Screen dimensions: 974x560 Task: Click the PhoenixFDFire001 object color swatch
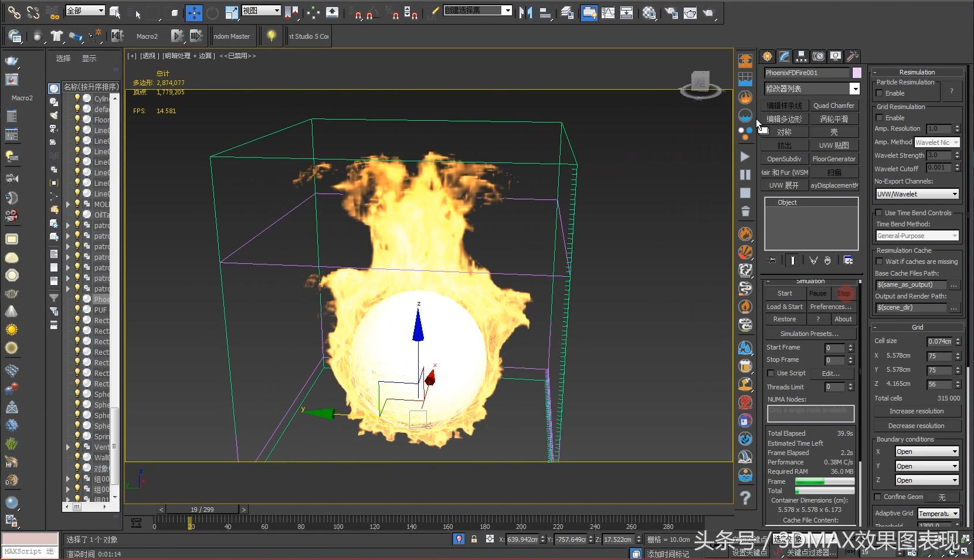point(857,73)
